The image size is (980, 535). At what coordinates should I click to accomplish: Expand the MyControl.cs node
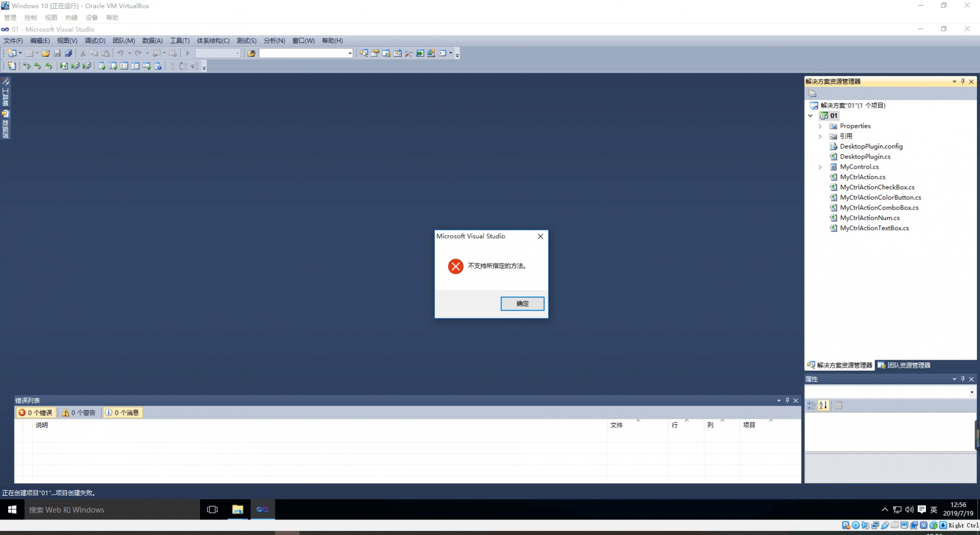820,167
